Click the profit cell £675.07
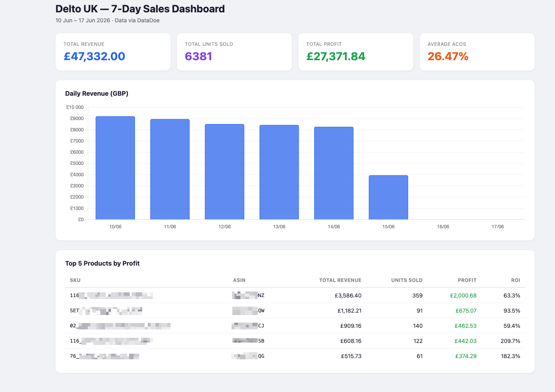555x392 pixels. tap(466, 311)
